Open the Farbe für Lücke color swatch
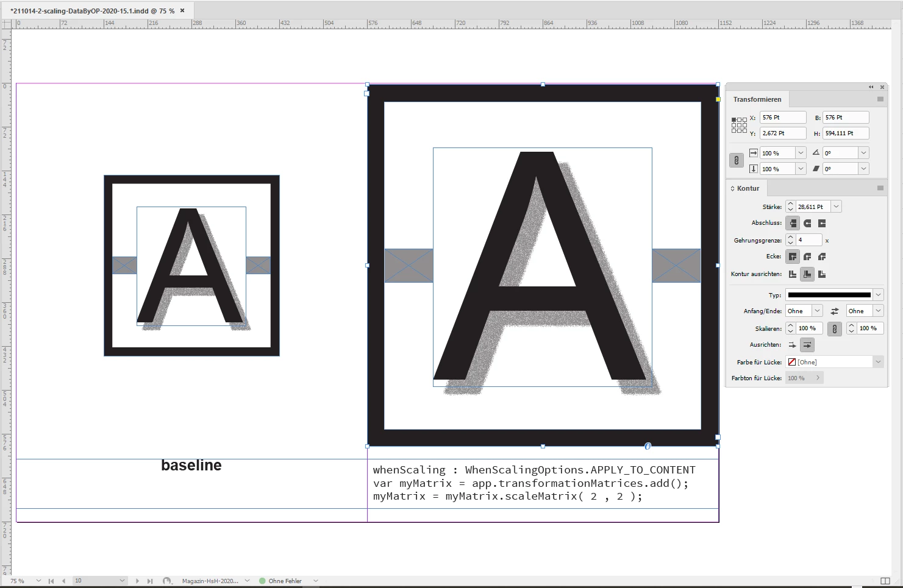This screenshot has height=588, width=903. pos(834,362)
